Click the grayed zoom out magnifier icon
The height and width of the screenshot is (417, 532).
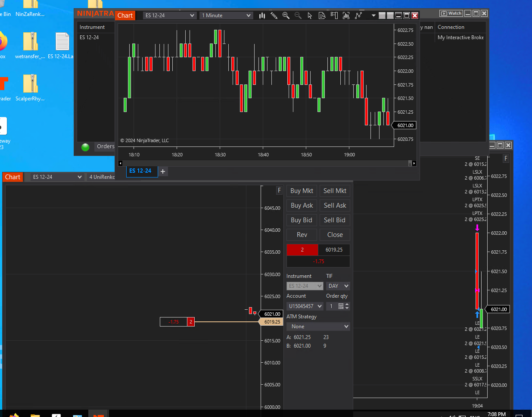[x=298, y=16]
